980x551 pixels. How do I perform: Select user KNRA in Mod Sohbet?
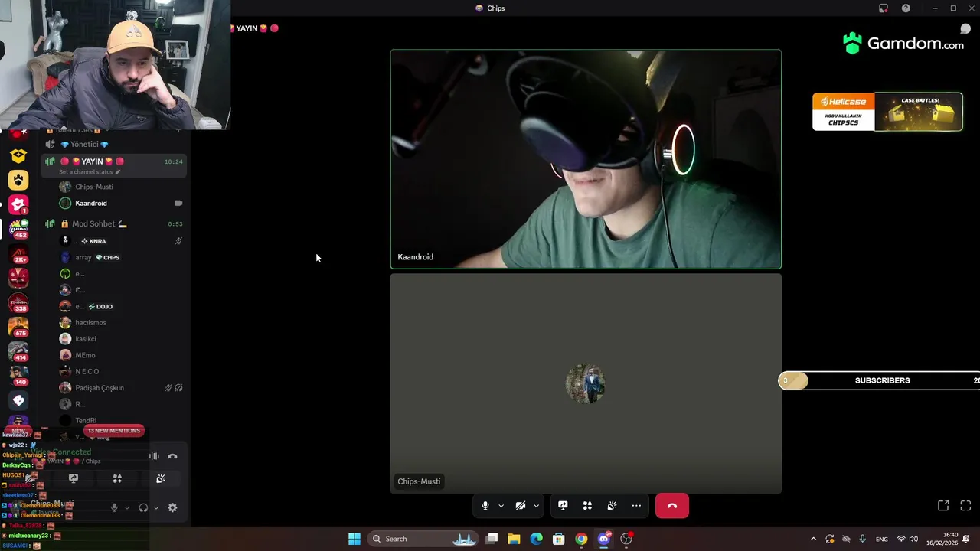click(x=97, y=241)
